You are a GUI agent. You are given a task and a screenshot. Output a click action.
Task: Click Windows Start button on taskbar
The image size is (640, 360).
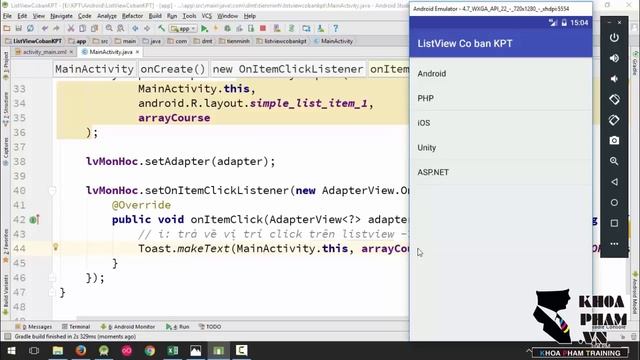(x=11, y=351)
